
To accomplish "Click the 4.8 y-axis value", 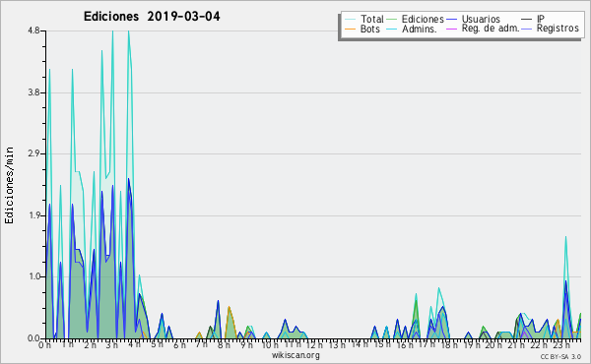I will 33,30.
